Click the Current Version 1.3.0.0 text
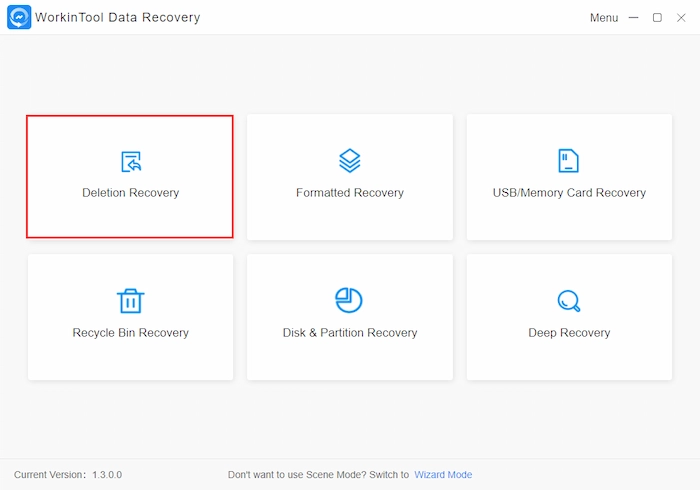The image size is (700, 490). coord(68,475)
